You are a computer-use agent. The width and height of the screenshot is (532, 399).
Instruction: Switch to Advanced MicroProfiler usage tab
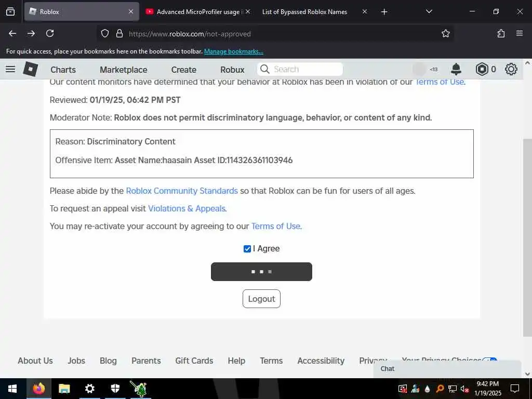198,11
